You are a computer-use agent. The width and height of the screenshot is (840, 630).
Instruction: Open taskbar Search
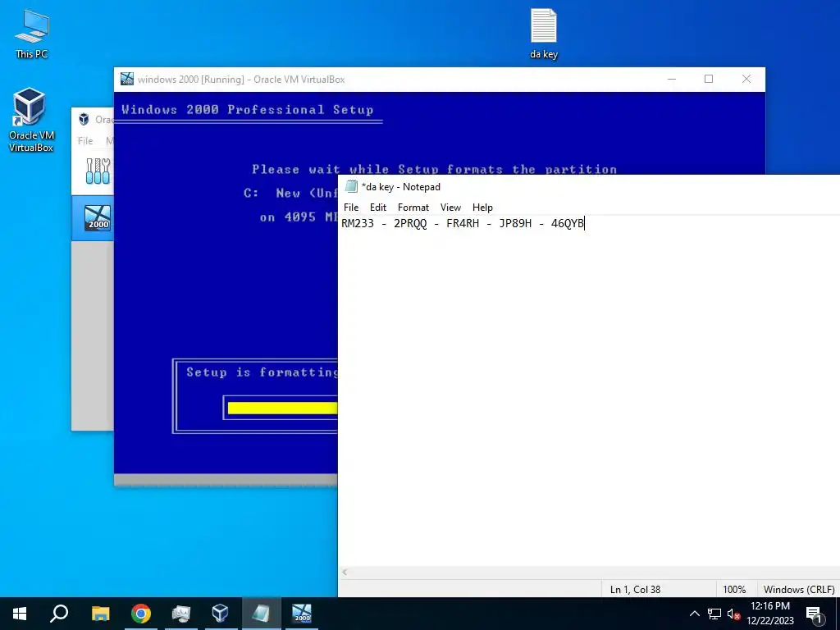click(x=59, y=614)
